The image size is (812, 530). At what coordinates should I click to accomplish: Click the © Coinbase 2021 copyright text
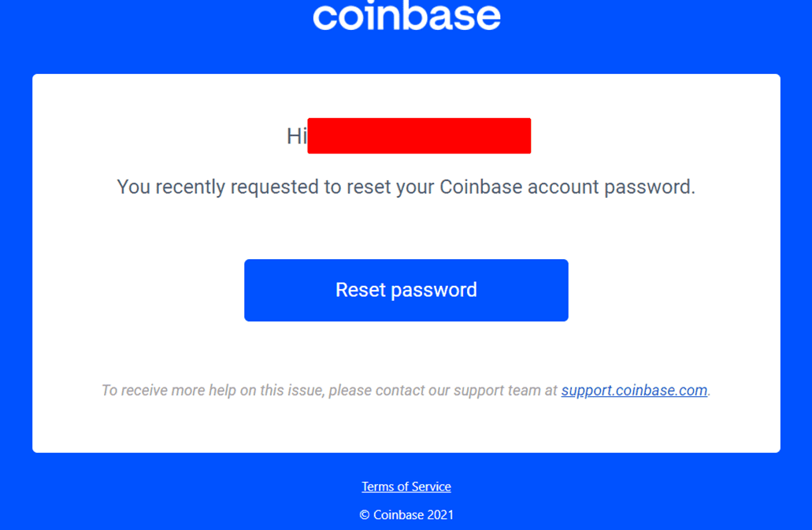[x=406, y=515]
